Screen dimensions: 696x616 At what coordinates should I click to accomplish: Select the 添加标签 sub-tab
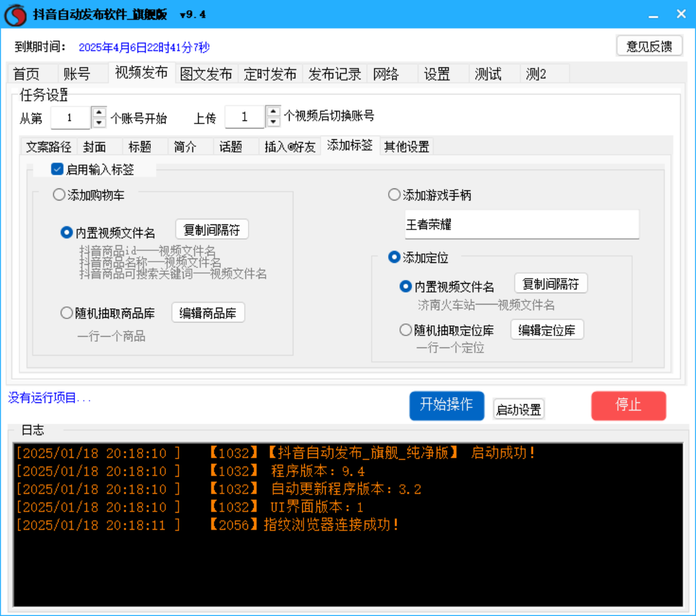click(350, 145)
